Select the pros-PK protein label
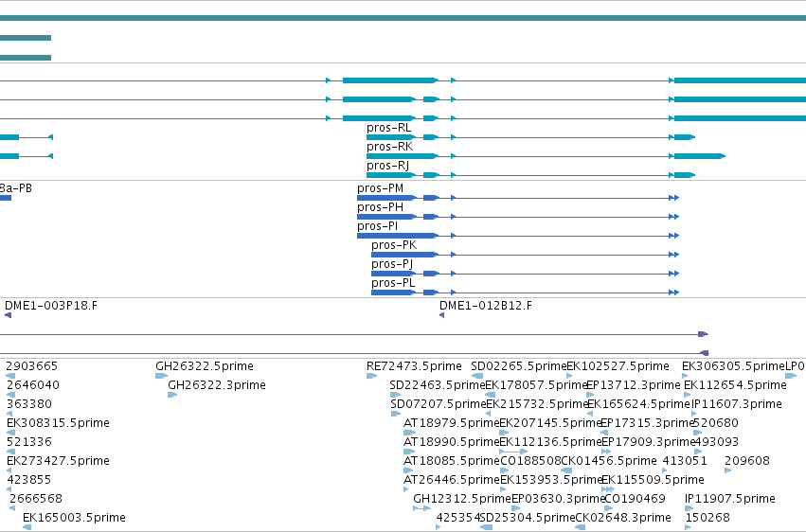 click(394, 245)
